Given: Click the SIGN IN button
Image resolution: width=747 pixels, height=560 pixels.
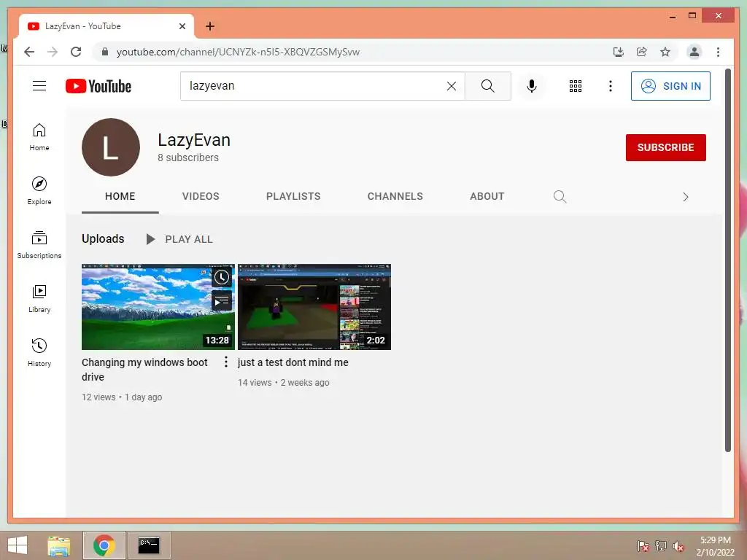Looking at the screenshot, I should [670, 86].
